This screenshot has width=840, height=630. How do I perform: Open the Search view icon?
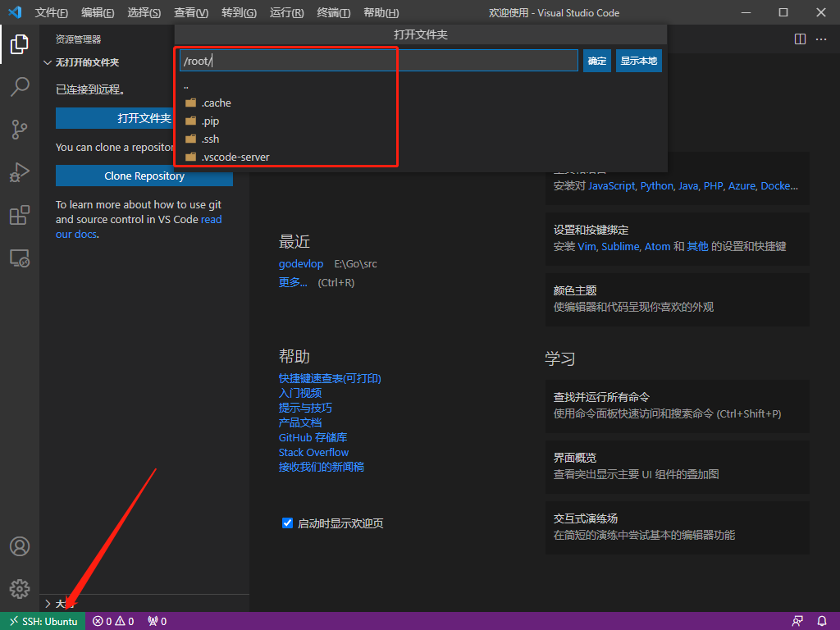pyautogui.click(x=20, y=86)
